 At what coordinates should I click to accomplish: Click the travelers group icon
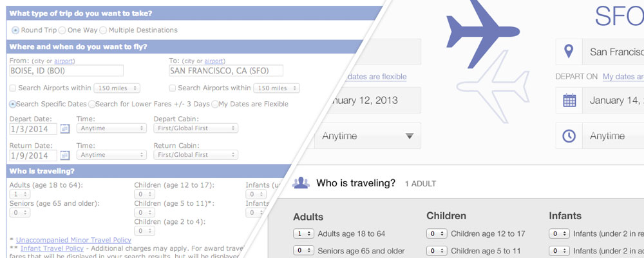click(x=301, y=183)
